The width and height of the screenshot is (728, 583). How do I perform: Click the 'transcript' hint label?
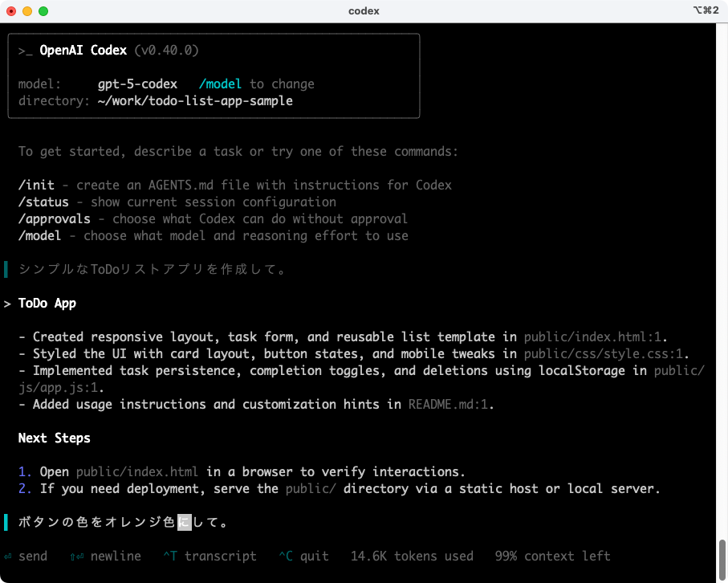pos(221,556)
